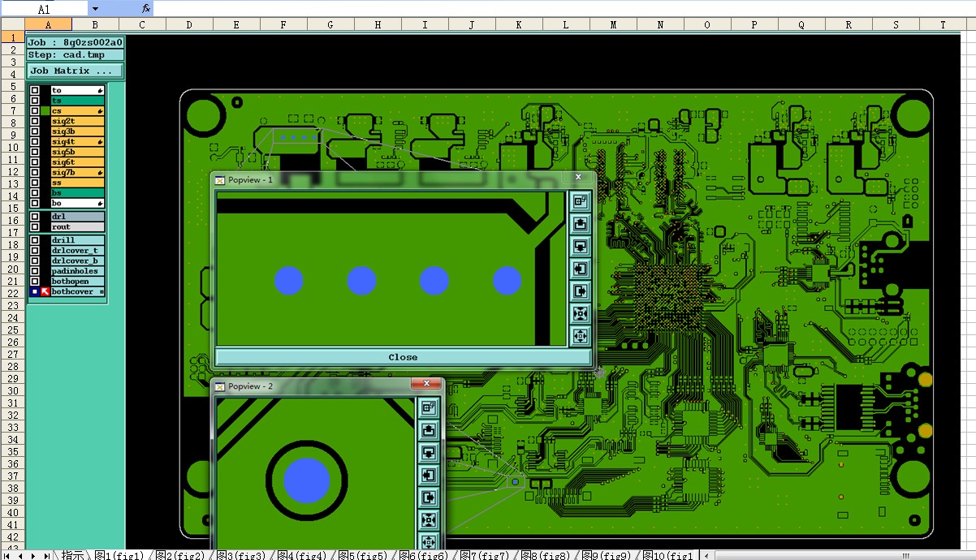The image size is (976, 560).
Task: Click top window-mode icon in Popview 2
Action: 429,407
